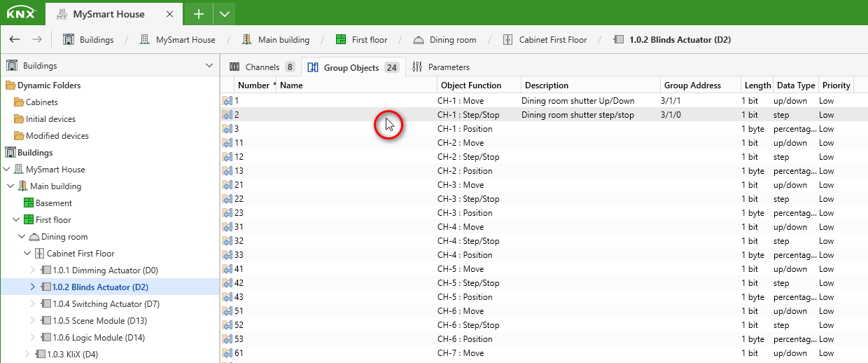Expand 1.0.4 Switching Actuator node
Screen dimensions: 868x363
(x=33, y=304)
